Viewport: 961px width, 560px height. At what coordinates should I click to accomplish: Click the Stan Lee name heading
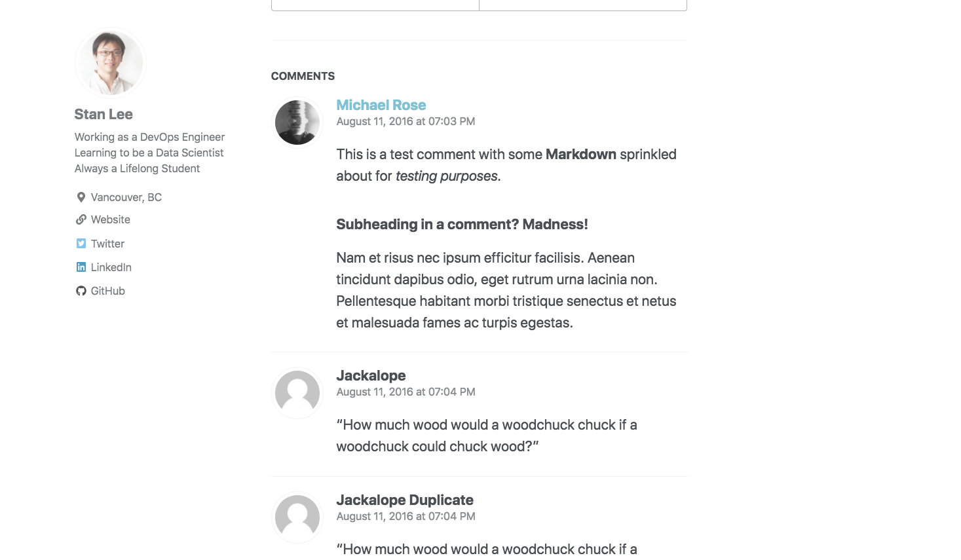[104, 114]
